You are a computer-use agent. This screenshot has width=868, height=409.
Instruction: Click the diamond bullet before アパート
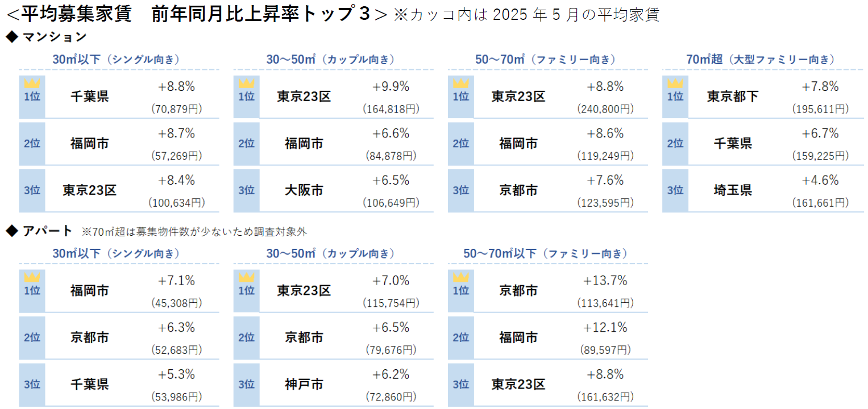[11, 231]
